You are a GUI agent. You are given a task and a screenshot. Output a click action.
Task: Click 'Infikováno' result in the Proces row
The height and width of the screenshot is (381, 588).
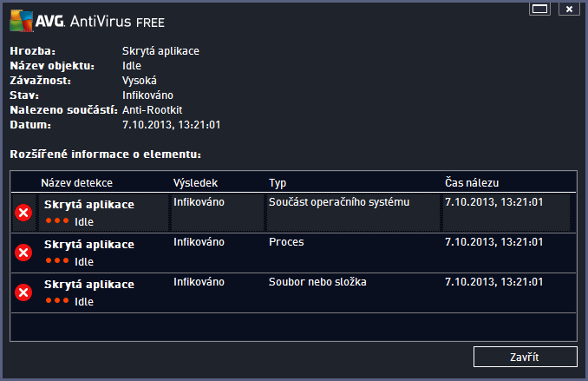click(x=199, y=242)
